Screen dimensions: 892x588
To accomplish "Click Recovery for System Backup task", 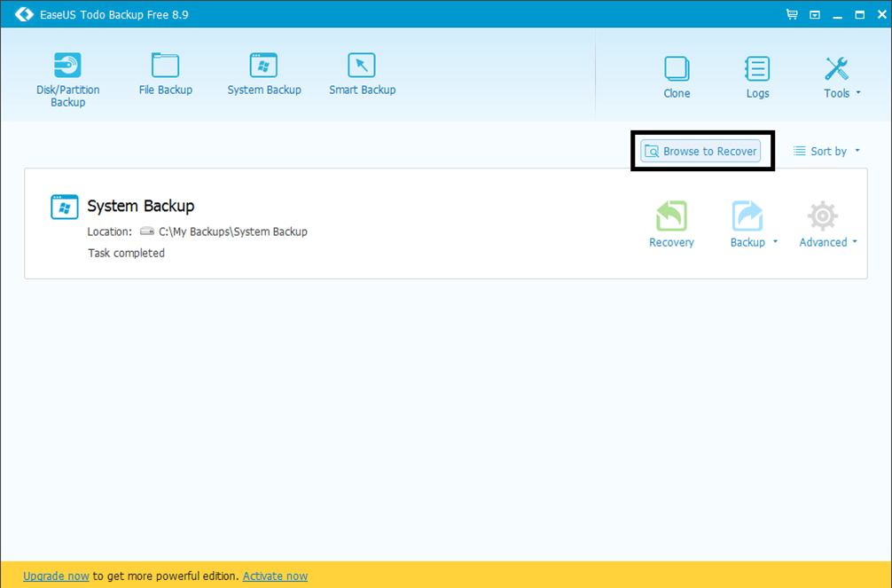I will (671, 224).
